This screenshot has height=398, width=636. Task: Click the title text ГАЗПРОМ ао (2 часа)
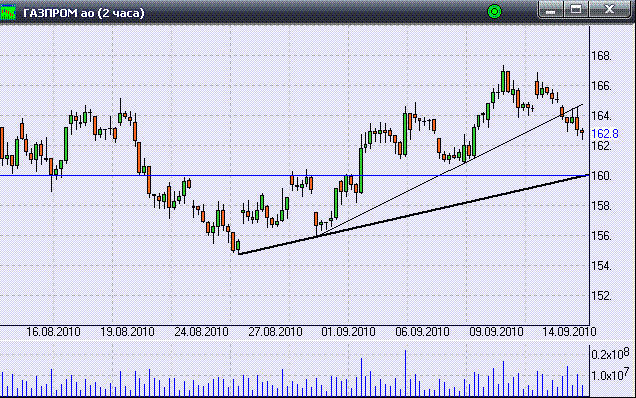[x=84, y=13]
